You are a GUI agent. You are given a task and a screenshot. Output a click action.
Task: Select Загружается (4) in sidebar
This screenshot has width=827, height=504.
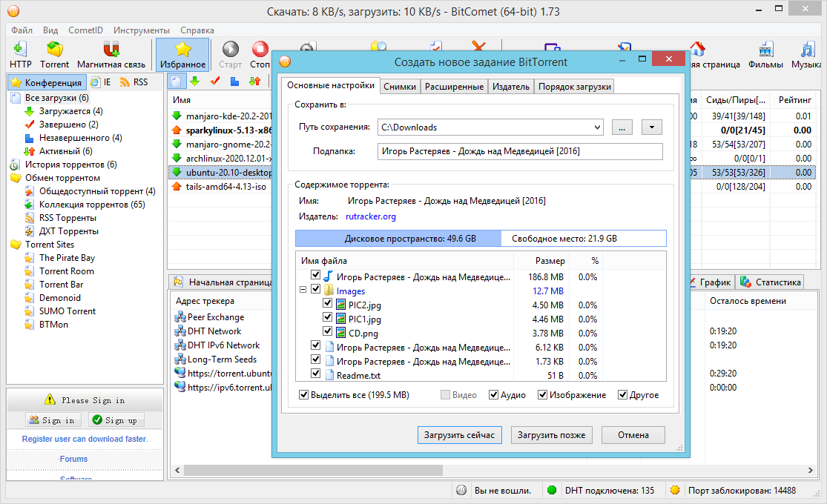[70, 111]
